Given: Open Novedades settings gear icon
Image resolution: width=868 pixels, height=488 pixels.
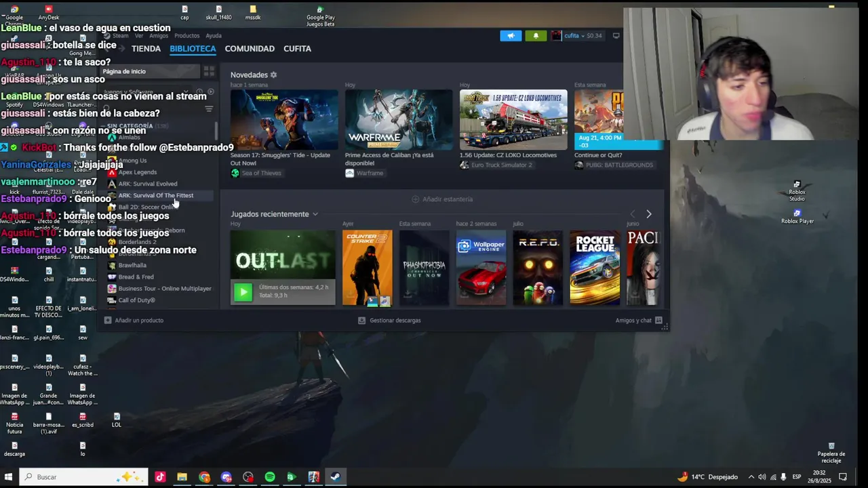Looking at the screenshot, I should [273, 75].
